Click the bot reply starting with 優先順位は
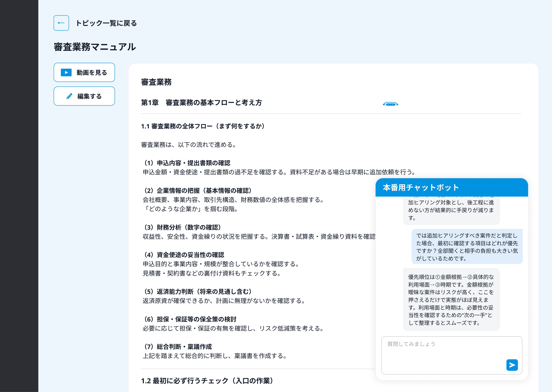The height and width of the screenshot is (392, 552). coord(451,300)
